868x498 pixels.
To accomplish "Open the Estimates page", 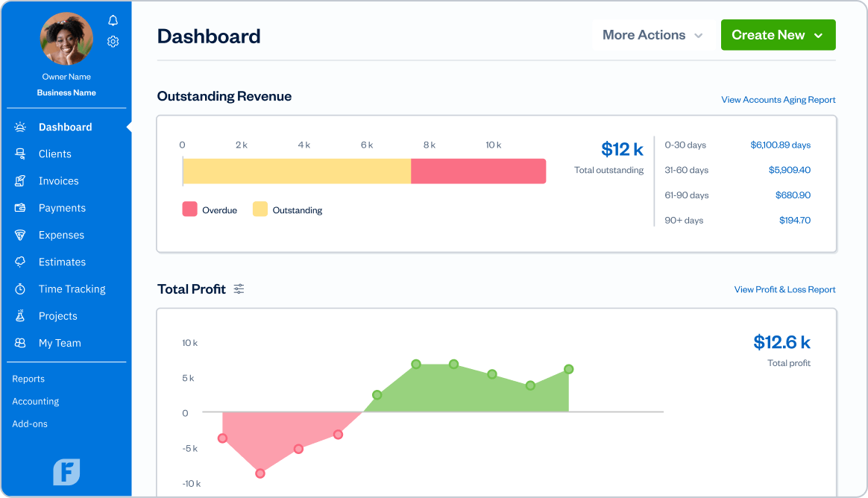I will (63, 262).
